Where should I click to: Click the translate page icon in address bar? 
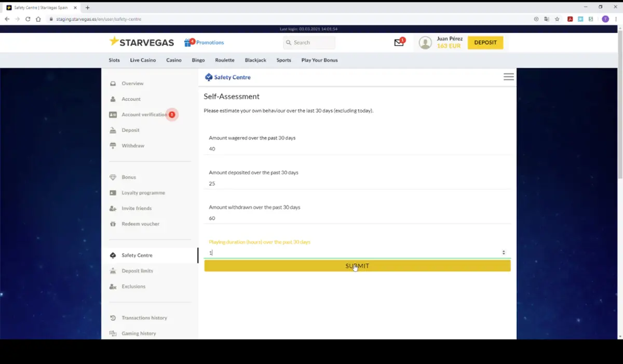(x=547, y=19)
